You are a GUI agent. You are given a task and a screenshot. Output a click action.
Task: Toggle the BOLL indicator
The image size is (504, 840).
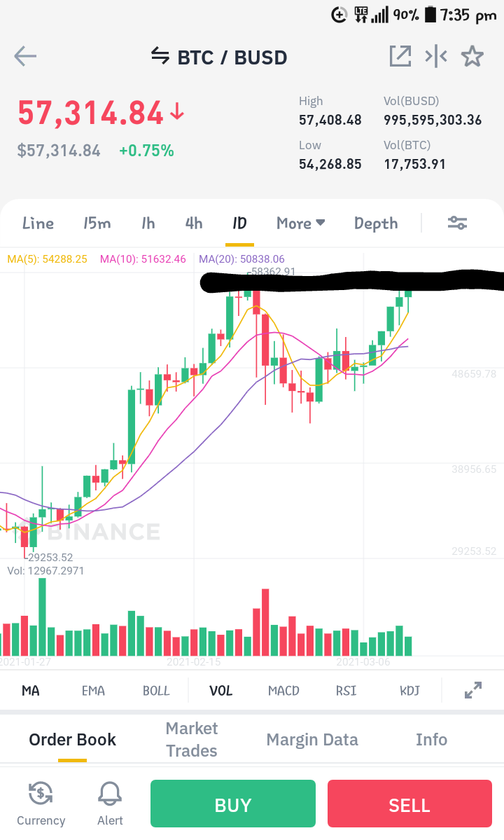click(155, 691)
